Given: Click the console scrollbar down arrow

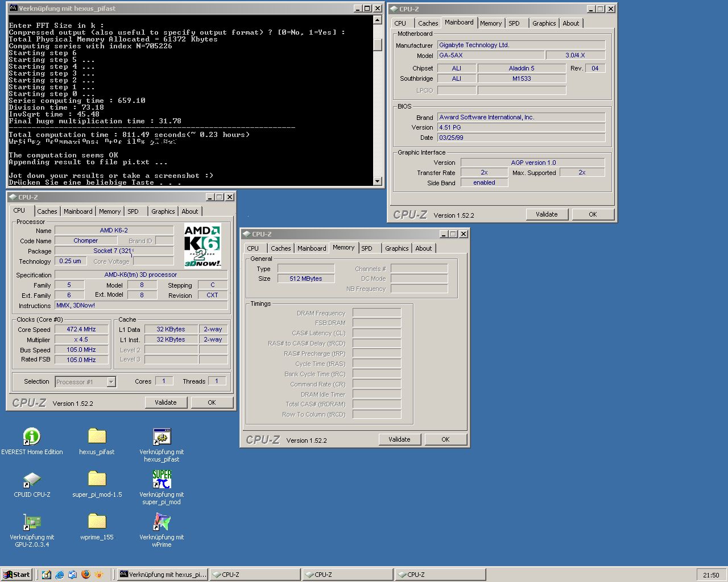Looking at the screenshot, I should click(x=378, y=181).
